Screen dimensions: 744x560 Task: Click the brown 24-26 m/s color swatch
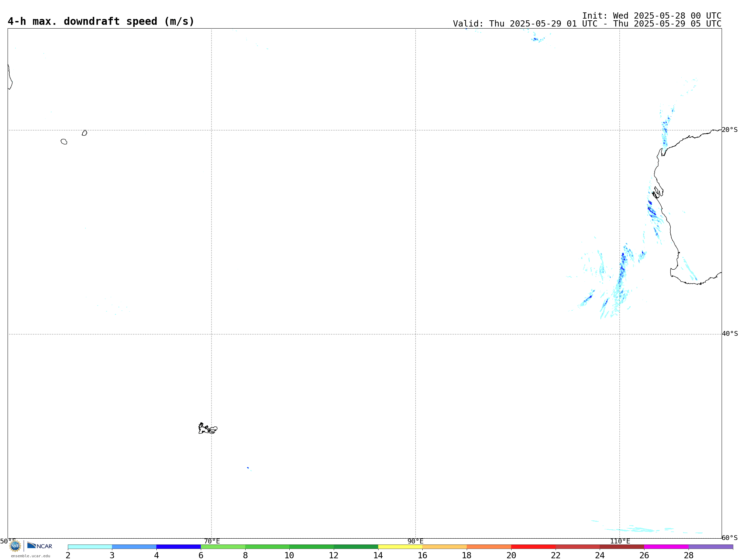tap(622, 547)
